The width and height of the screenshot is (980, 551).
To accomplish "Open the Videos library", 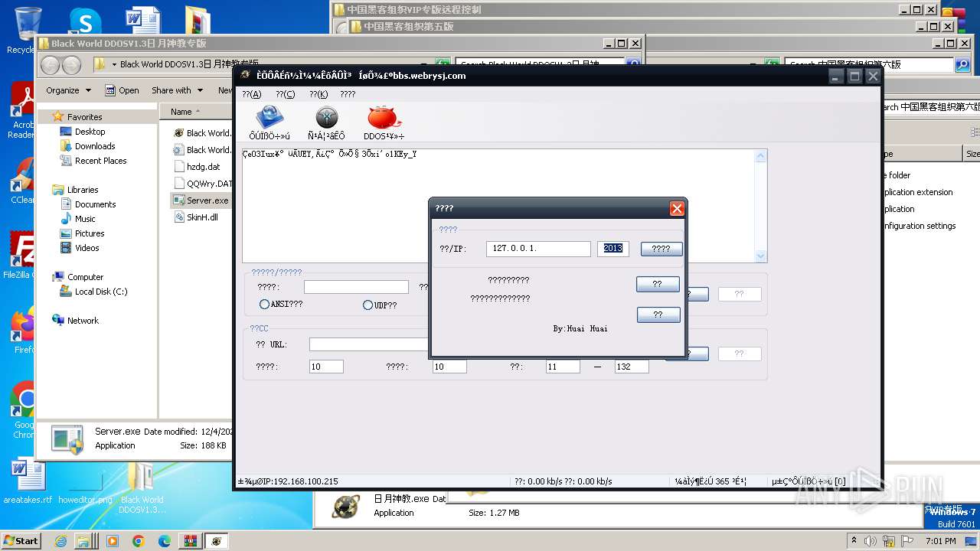I will click(x=87, y=248).
